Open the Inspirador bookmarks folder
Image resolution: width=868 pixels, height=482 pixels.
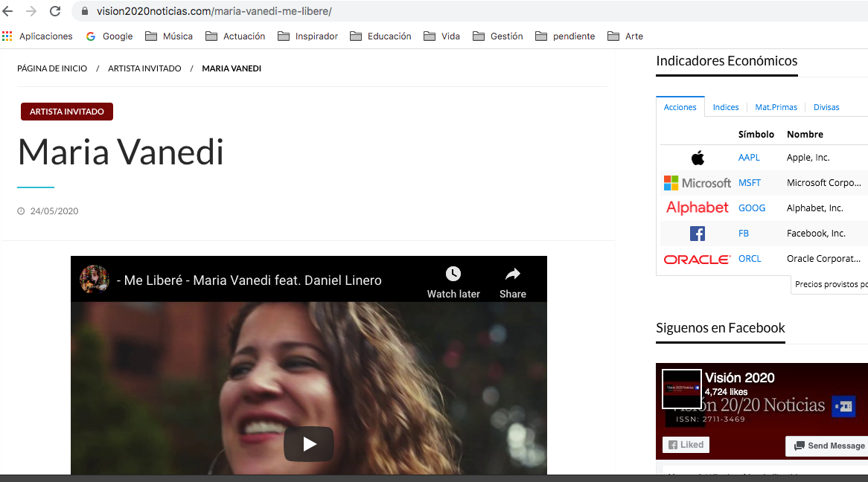307,36
